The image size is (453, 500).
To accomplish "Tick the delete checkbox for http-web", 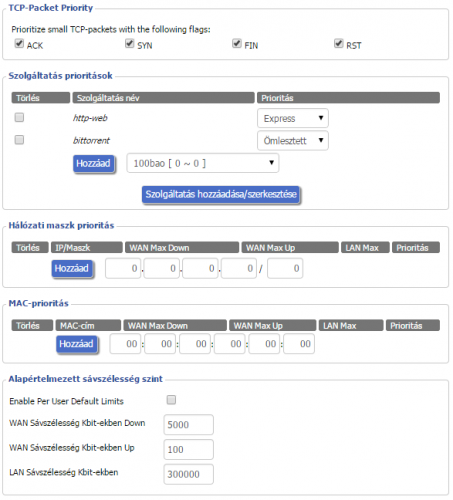I will (x=19, y=117).
